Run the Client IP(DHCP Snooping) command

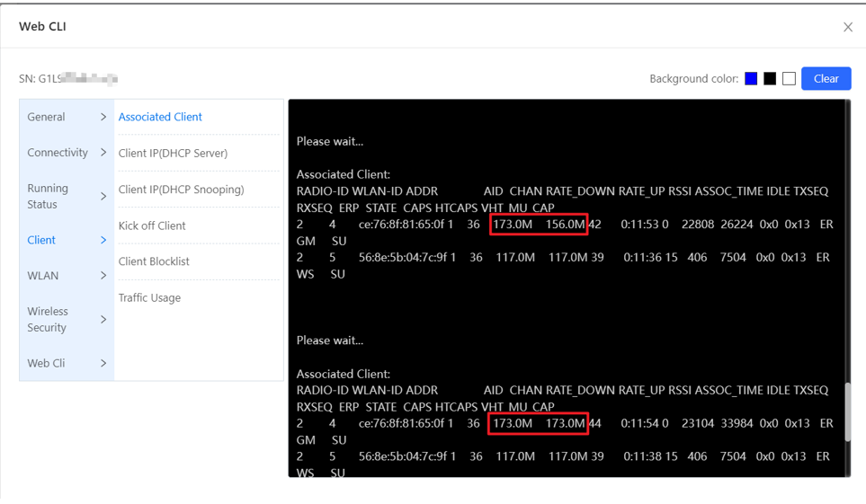tap(181, 190)
